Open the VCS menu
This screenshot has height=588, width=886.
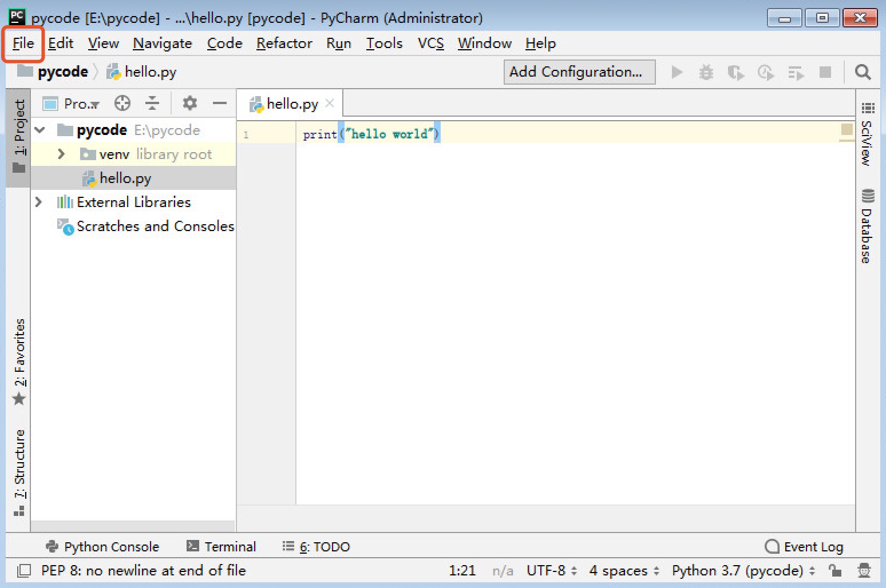pos(430,43)
